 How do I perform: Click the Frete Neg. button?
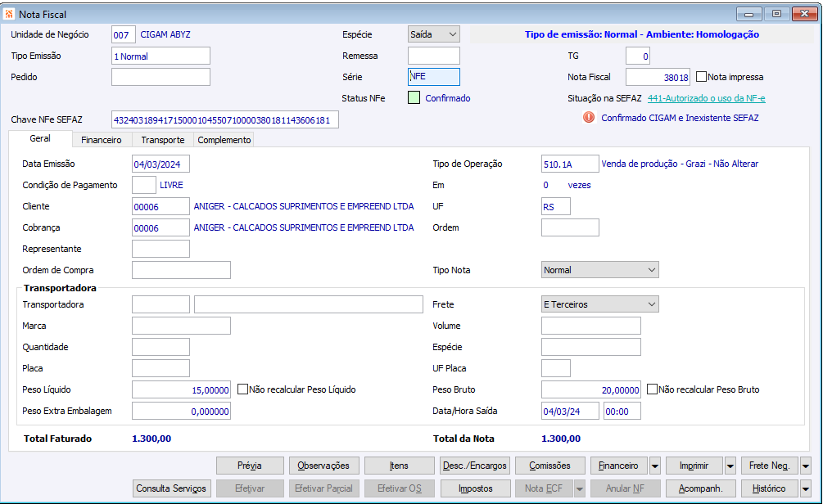coord(770,466)
